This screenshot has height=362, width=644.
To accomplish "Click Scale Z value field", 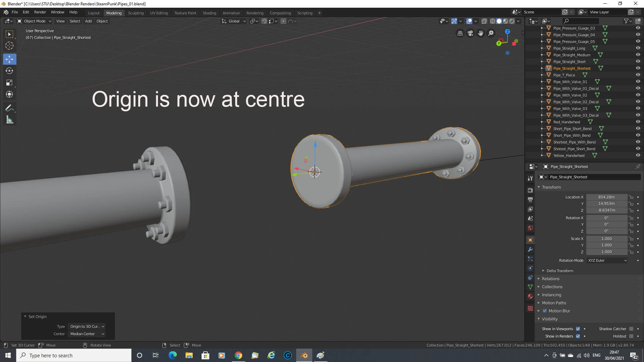I will 606,252.
